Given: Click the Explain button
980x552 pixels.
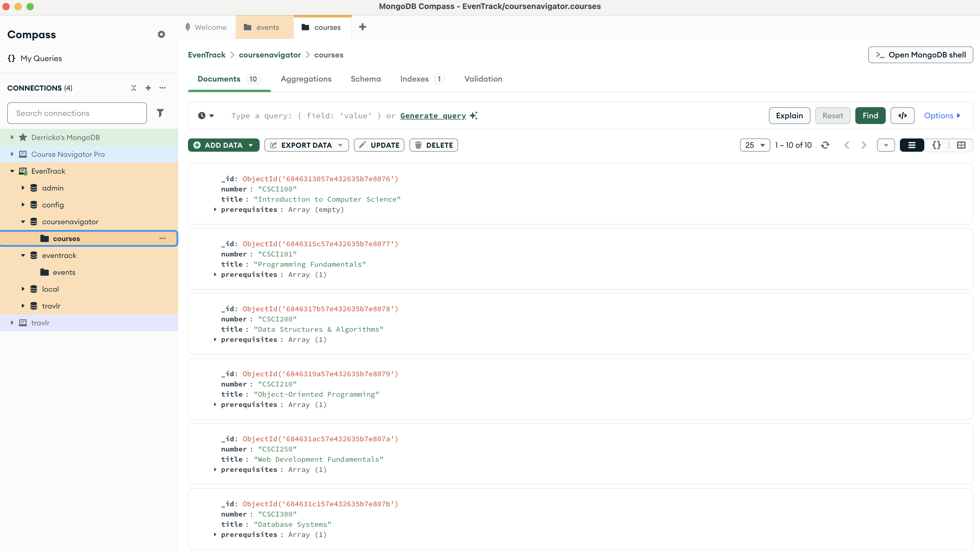Looking at the screenshot, I should (x=789, y=116).
